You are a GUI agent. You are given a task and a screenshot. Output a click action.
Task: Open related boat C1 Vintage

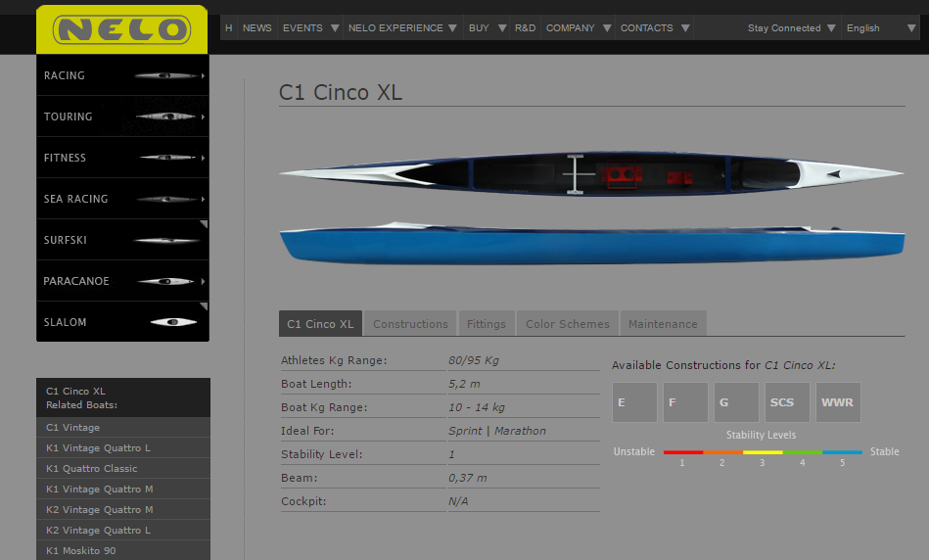point(123,427)
